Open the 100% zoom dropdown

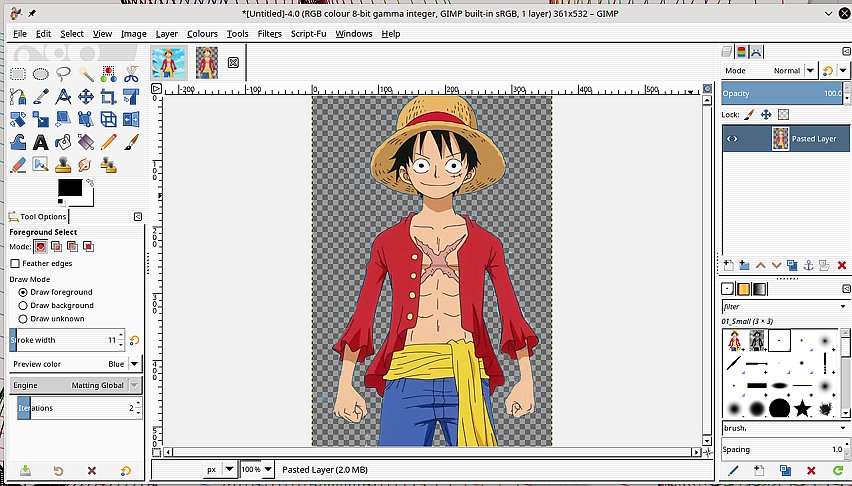coord(268,469)
